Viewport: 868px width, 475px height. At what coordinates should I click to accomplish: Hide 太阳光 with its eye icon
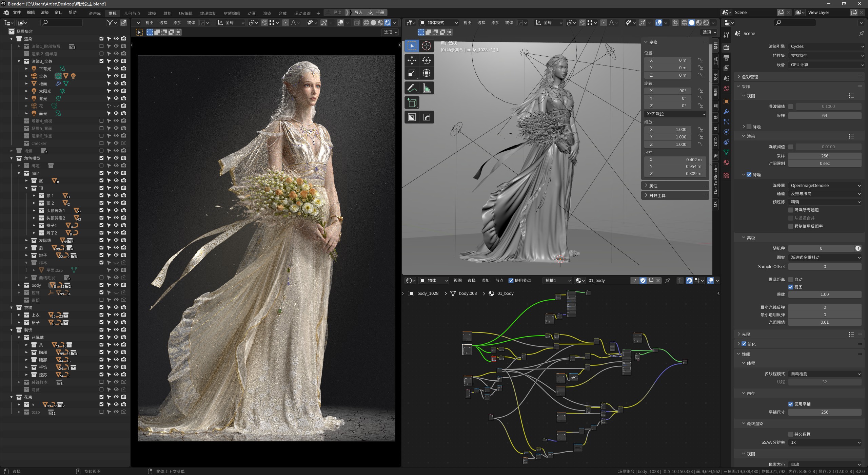click(116, 91)
